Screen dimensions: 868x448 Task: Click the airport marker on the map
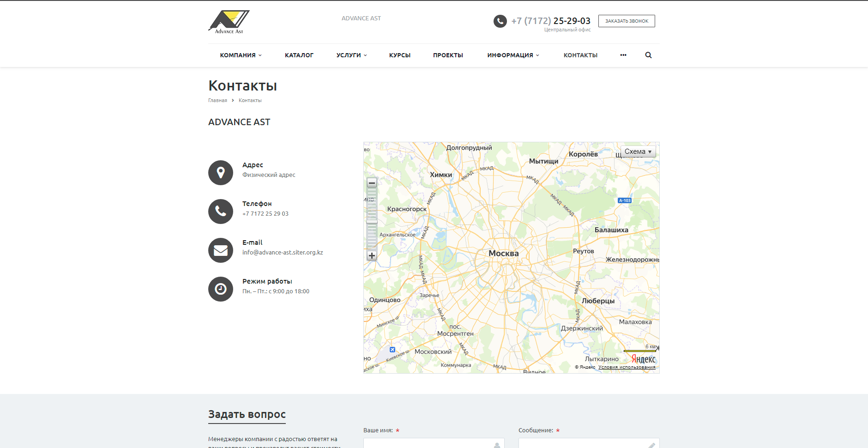tap(392, 350)
